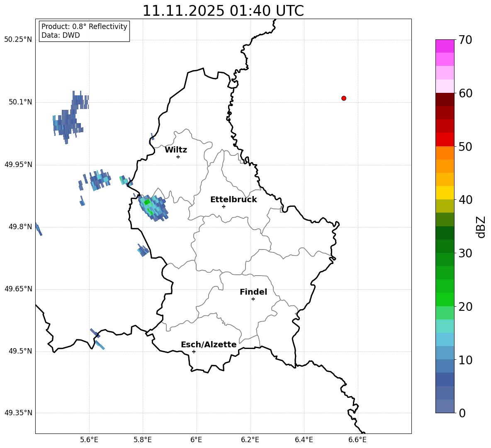Click the 5.8°E longitude label
491x448 pixels.
click(x=143, y=440)
